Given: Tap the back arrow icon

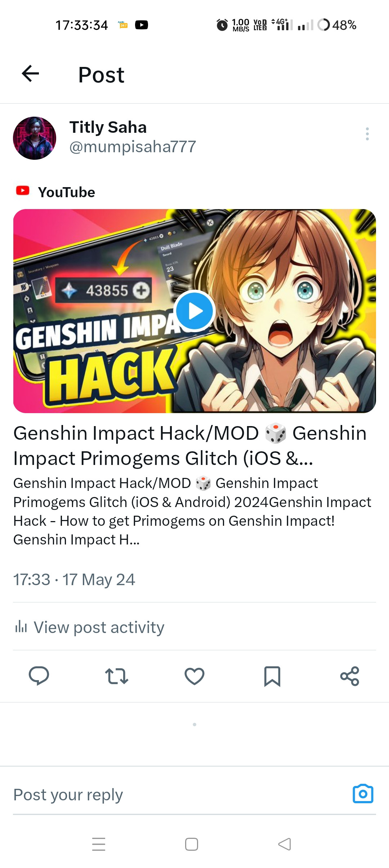Looking at the screenshot, I should pyautogui.click(x=30, y=74).
